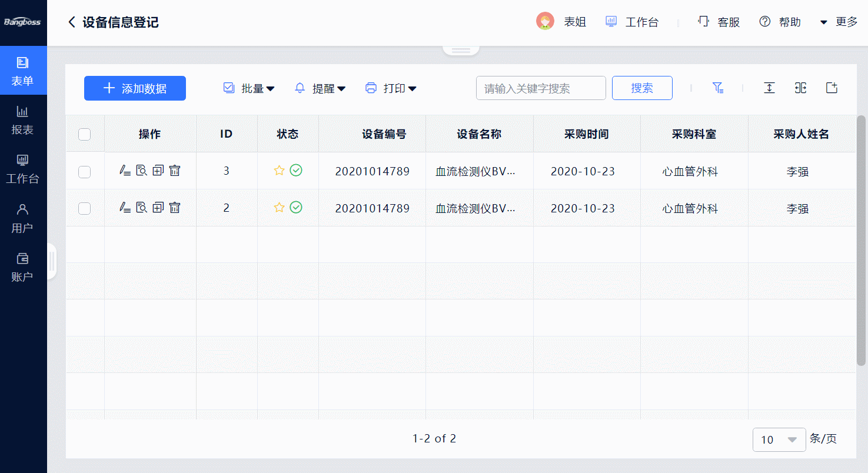The image size is (868, 473).
Task: Open the page size dropdown showing 10
Action: click(x=779, y=439)
